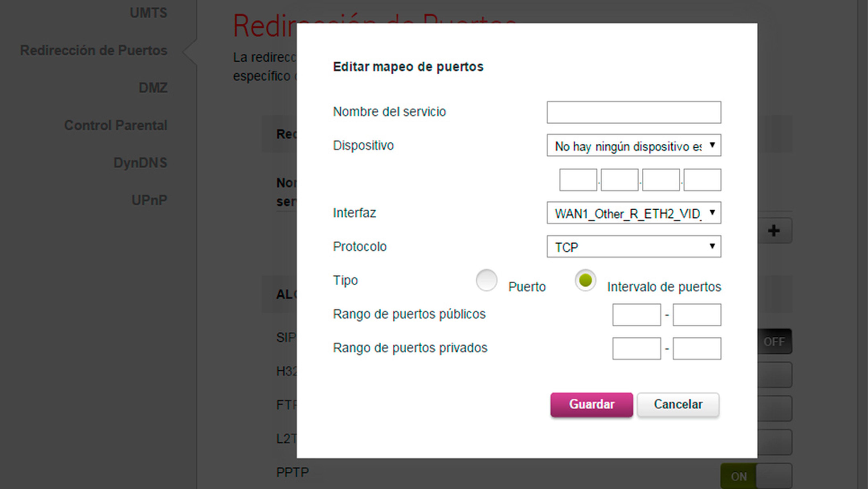Open the Dispositivo dropdown
This screenshot has height=489, width=868.
click(x=634, y=145)
